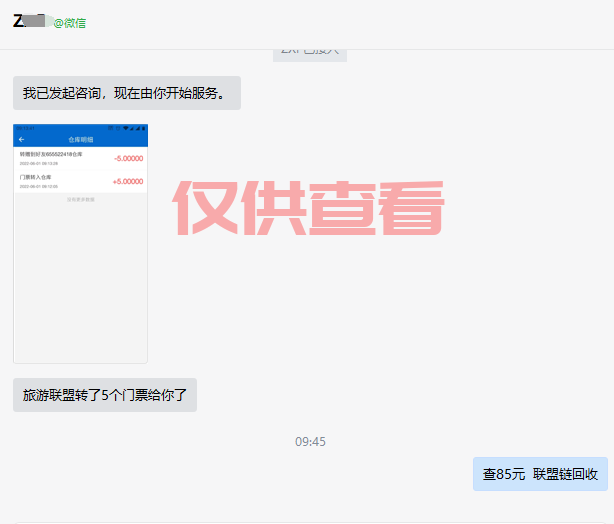The image size is (614, 524).
Task: Click the +5.00000 amount in the thumbnail
Action: tap(127, 181)
